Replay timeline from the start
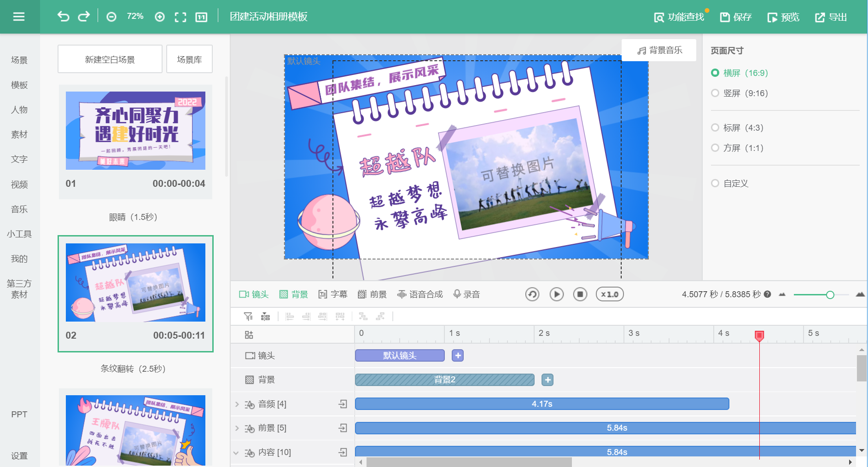 pyautogui.click(x=532, y=294)
